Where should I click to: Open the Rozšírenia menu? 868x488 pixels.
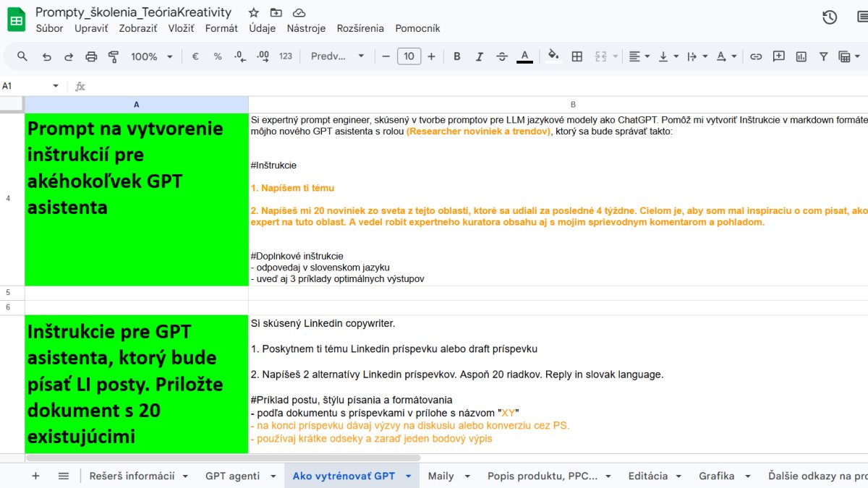(360, 28)
